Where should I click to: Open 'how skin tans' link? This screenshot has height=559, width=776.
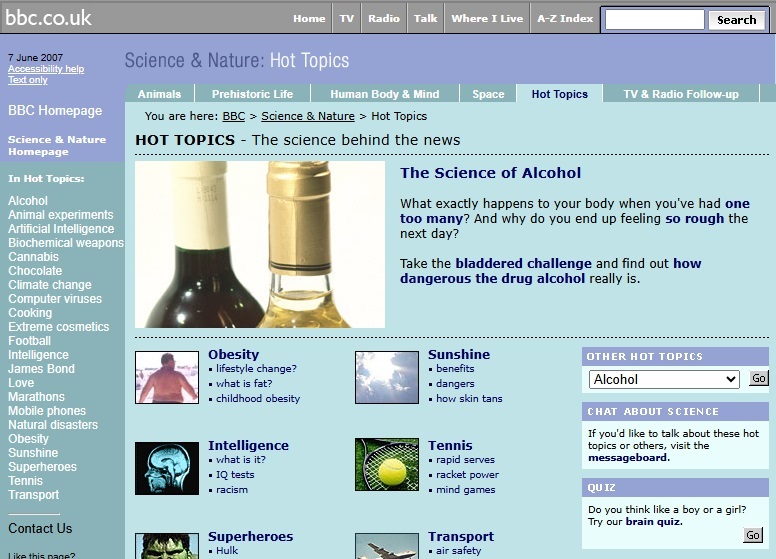[469, 399]
